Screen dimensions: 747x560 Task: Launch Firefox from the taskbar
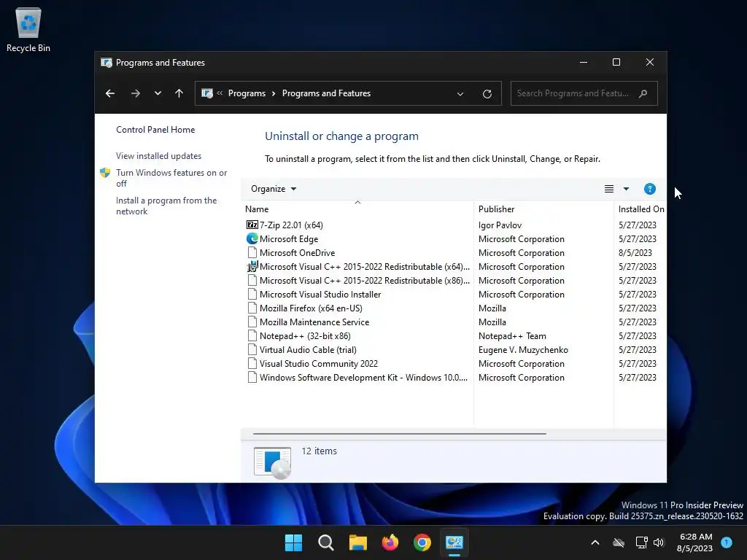pyautogui.click(x=390, y=542)
